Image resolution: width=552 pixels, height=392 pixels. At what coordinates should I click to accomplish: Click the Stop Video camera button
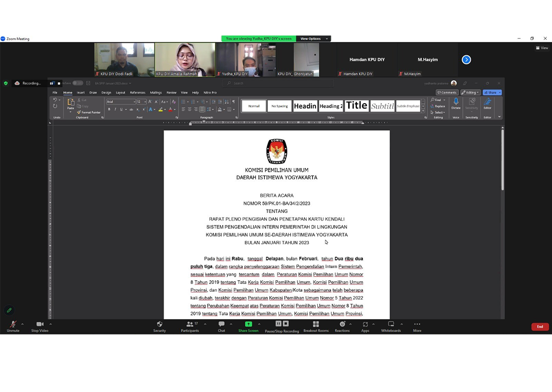tap(40, 325)
